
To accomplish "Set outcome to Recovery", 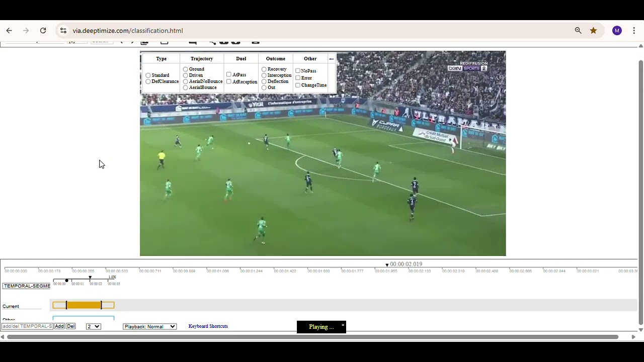I will coord(264,69).
